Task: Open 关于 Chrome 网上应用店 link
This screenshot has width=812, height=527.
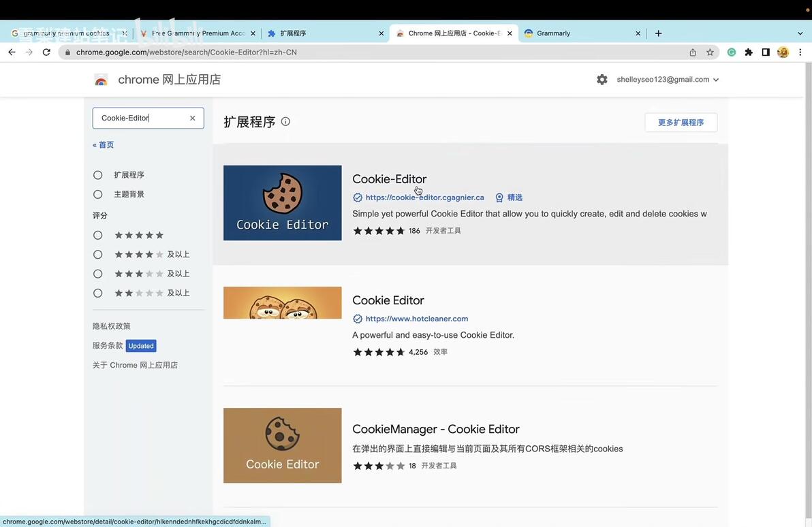Action: click(x=135, y=366)
